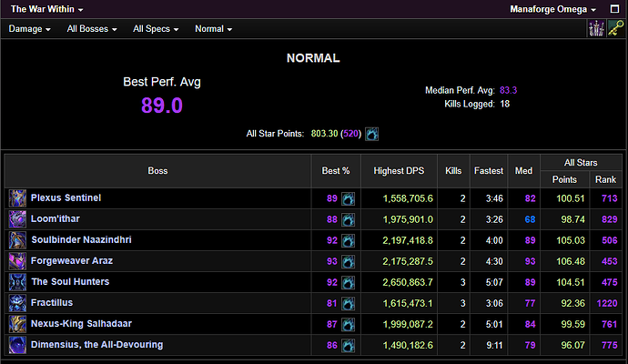Open the Nexus-King Salhadaar boss link
The height and width of the screenshot is (364, 628).
pyautogui.click(x=83, y=324)
